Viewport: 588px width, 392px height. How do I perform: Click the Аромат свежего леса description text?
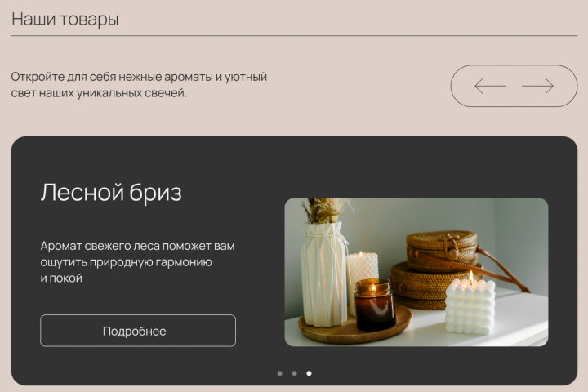point(138,262)
